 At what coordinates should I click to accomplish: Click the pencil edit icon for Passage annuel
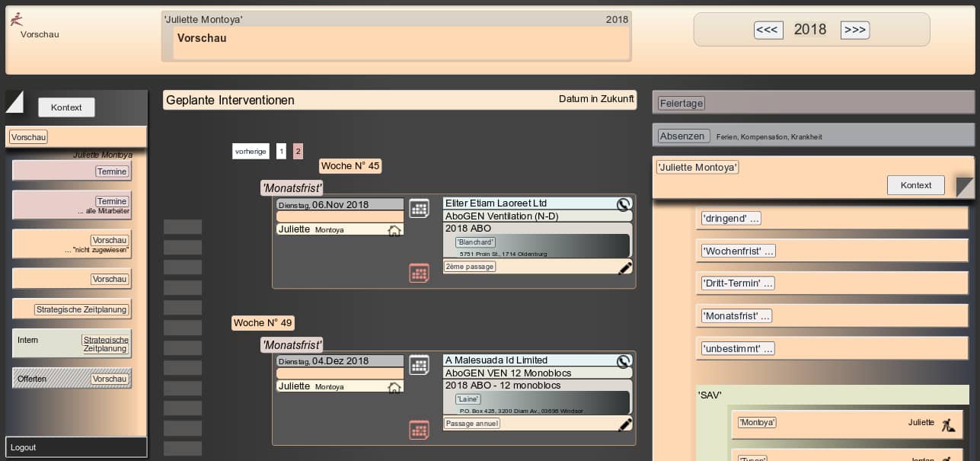tap(625, 424)
